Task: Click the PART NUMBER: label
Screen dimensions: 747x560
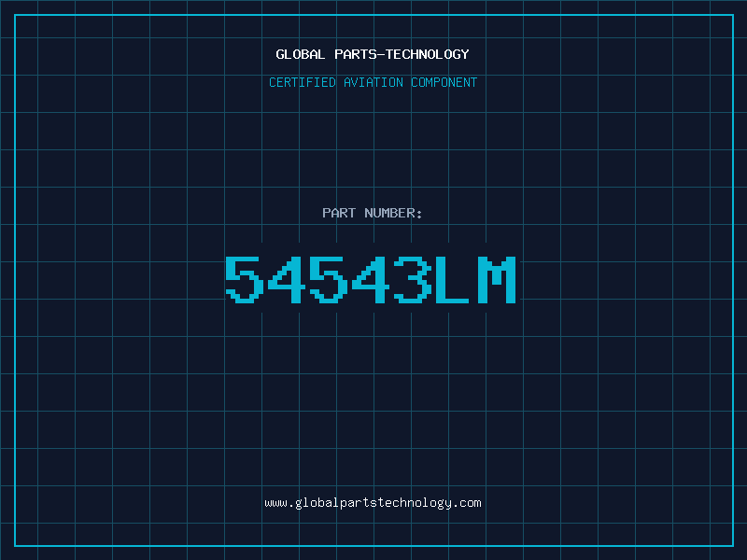Action: (373, 213)
